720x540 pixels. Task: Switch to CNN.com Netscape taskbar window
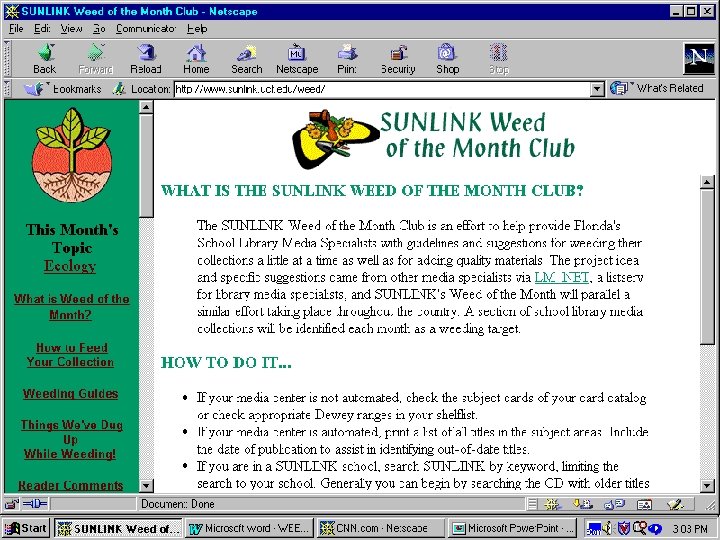pyautogui.click(x=380, y=528)
